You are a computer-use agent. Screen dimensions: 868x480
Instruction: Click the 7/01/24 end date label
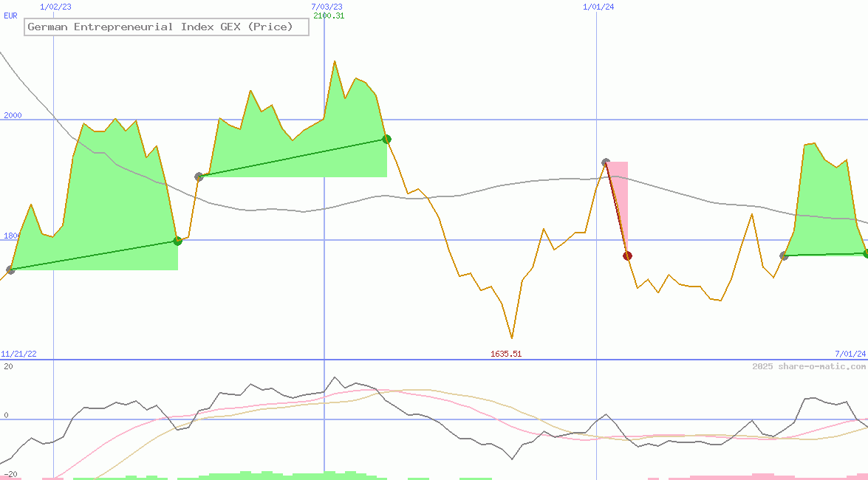850,354
